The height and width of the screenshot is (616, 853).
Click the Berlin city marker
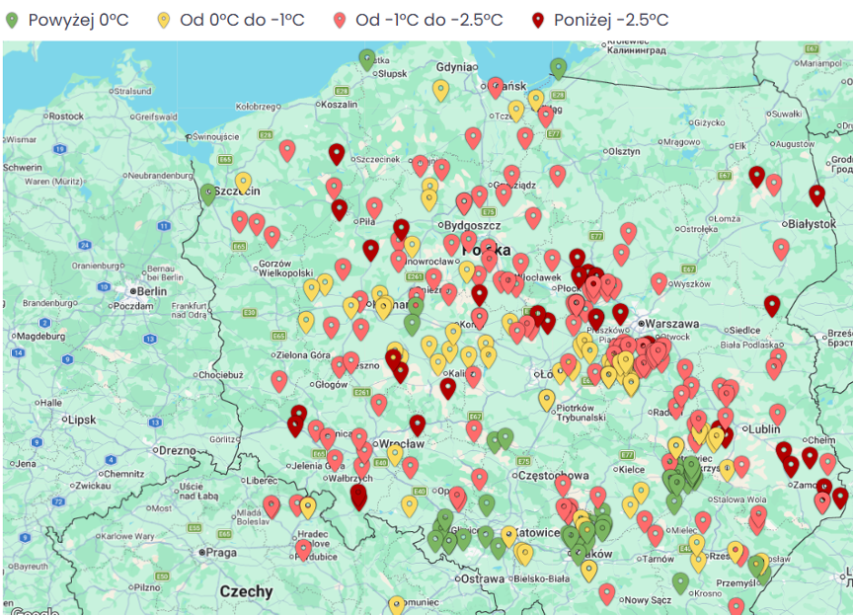133,291
